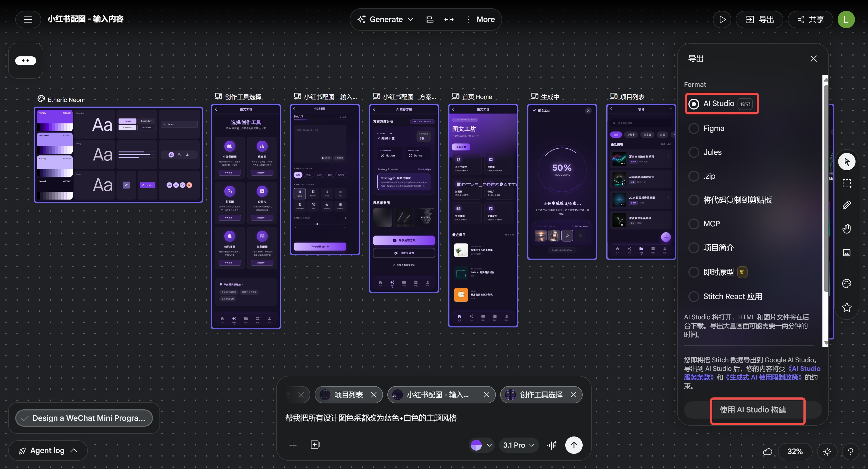
Task: Open the palette theme tool
Action: pos(847,284)
